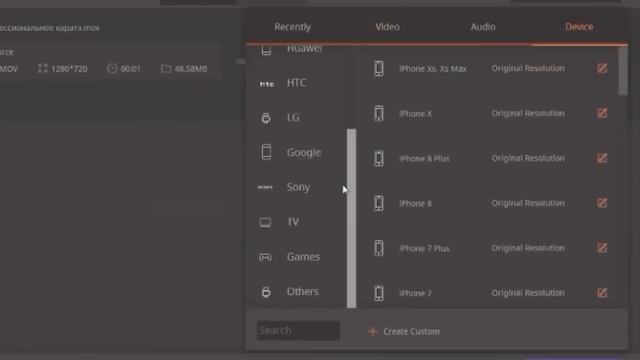The height and width of the screenshot is (360, 640).
Task: Edit iPhone 8 Plus preset settings
Action: pos(602,158)
